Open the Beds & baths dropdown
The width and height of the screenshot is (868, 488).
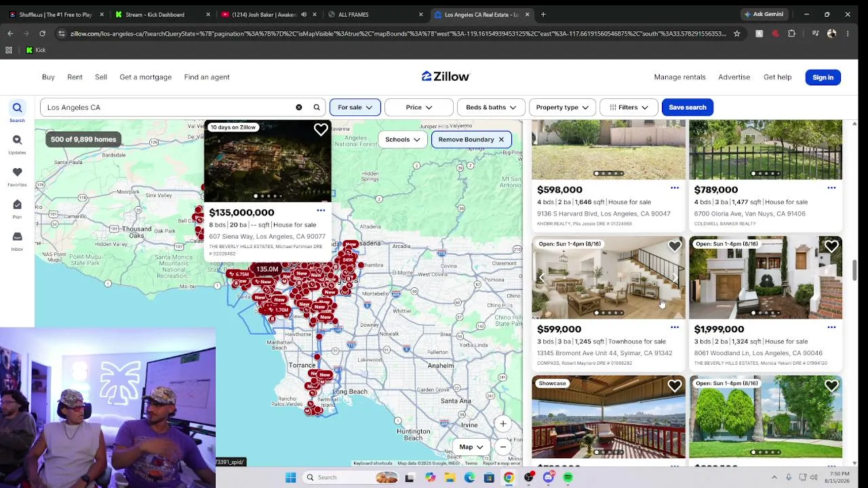(491, 107)
